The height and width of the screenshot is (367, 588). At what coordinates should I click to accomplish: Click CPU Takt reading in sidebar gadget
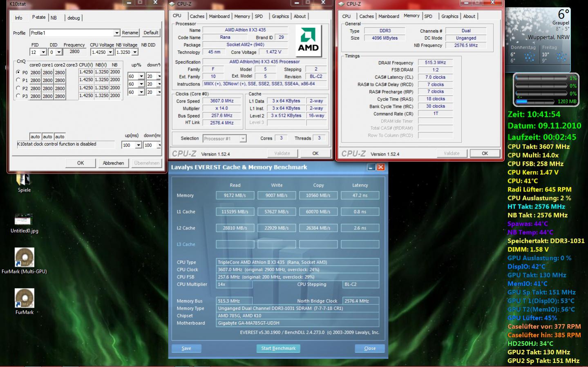pyautogui.click(x=539, y=147)
